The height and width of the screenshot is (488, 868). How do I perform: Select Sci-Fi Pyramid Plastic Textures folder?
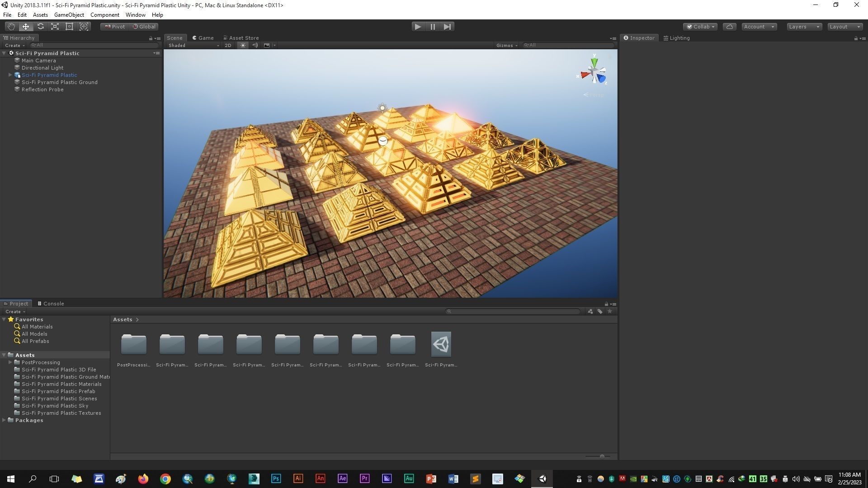coord(61,413)
